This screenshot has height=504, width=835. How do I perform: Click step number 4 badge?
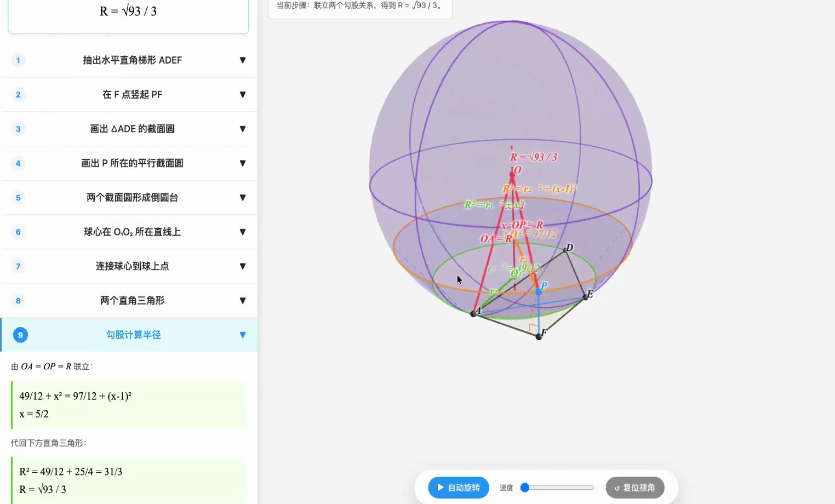18,163
